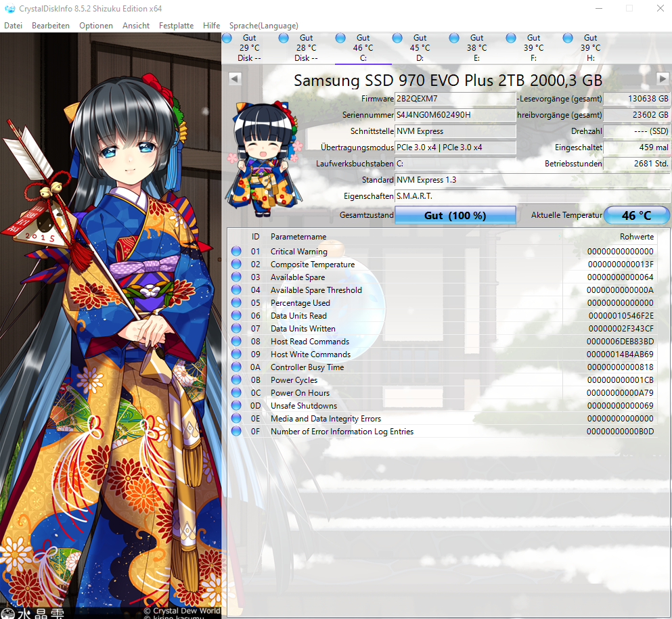672x619 pixels.
Task: Click the Drehzahl value ---- (SSD)
Action: coord(636,131)
